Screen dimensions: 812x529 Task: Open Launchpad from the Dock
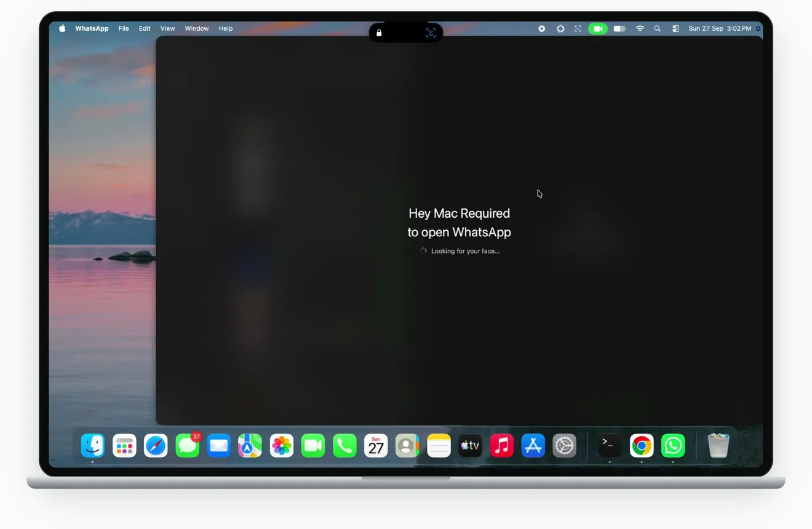(x=124, y=446)
